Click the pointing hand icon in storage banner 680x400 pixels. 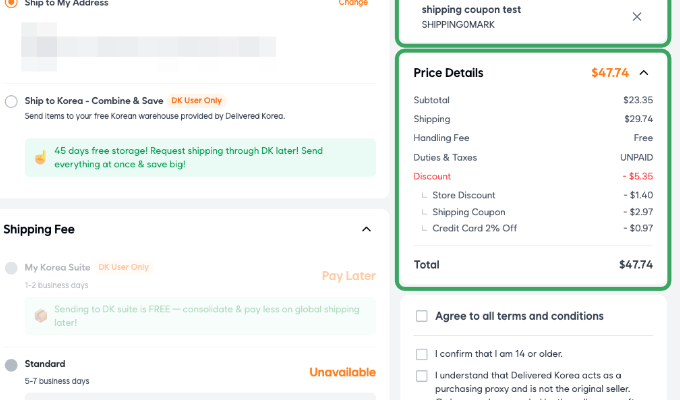[40, 158]
